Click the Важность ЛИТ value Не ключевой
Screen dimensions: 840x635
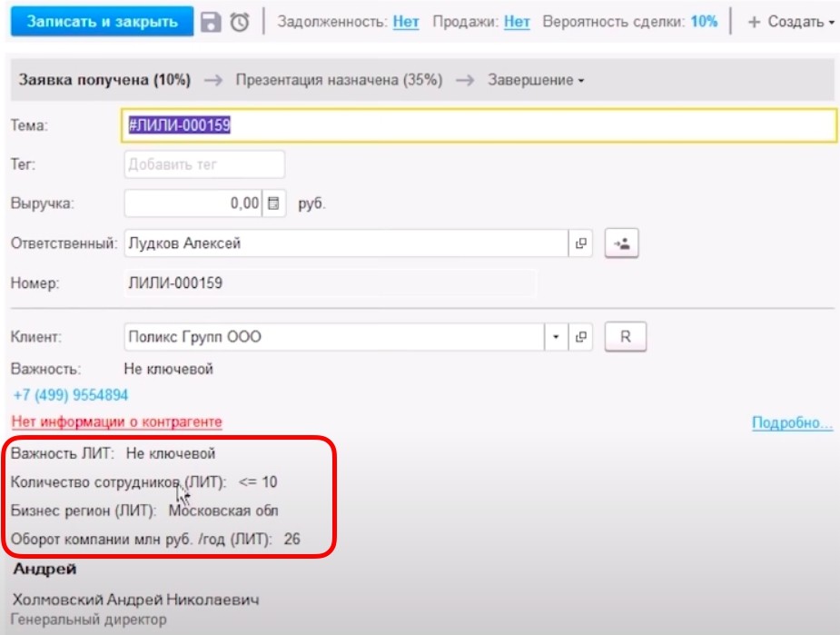(171, 453)
